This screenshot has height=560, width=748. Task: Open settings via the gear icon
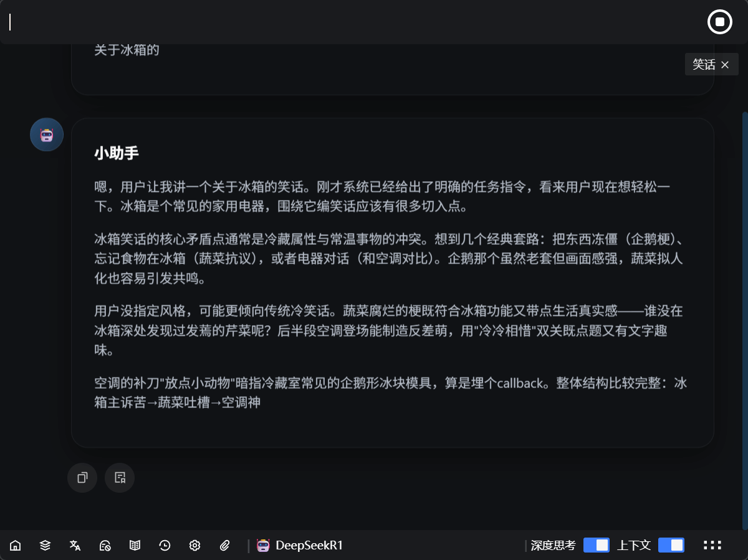tap(194, 546)
